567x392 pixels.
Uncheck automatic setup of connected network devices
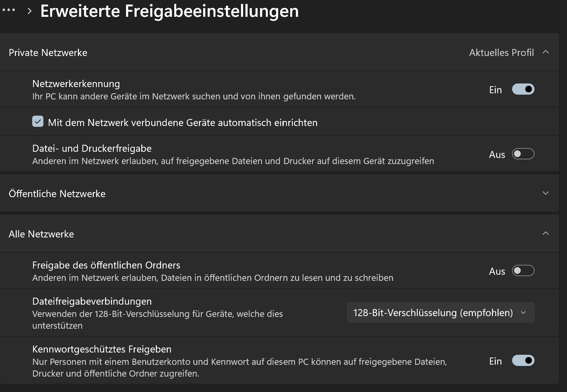(37, 122)
